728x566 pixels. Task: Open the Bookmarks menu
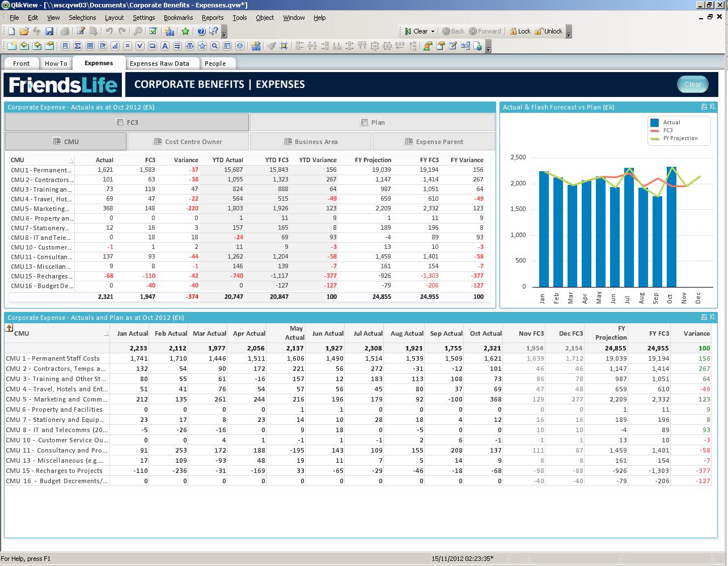(178, 18)
